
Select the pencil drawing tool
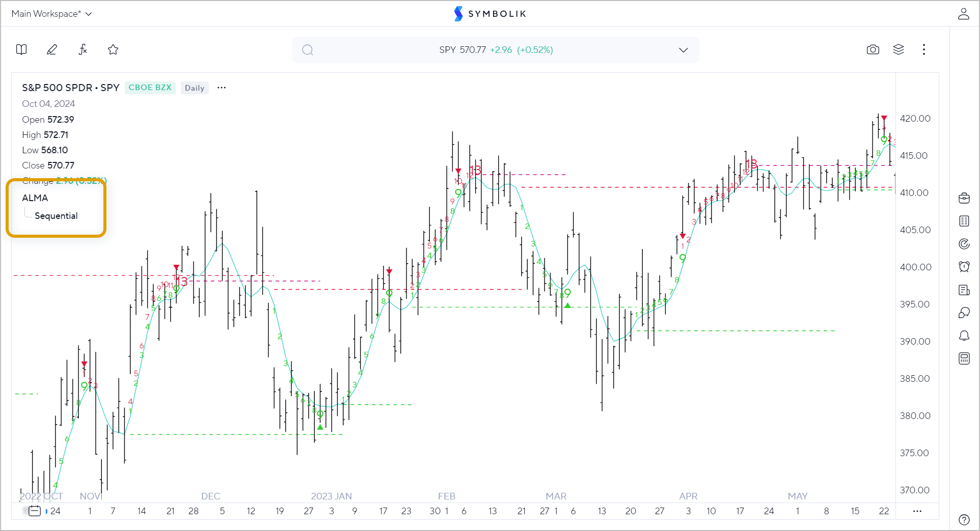pyautogui.click(x=52, y=49)
